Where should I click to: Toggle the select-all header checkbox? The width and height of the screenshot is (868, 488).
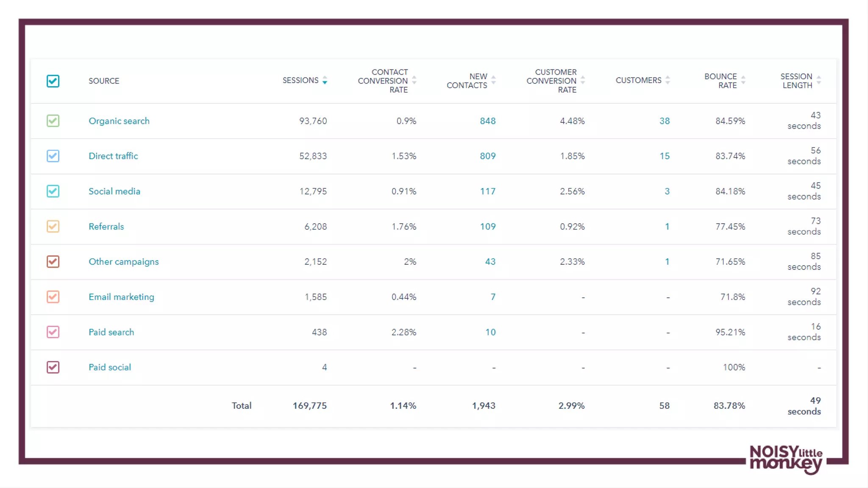point(53,81)
